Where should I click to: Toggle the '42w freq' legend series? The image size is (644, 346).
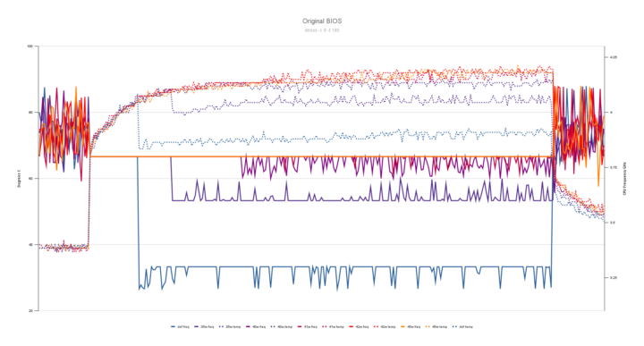tap(359, 326)
